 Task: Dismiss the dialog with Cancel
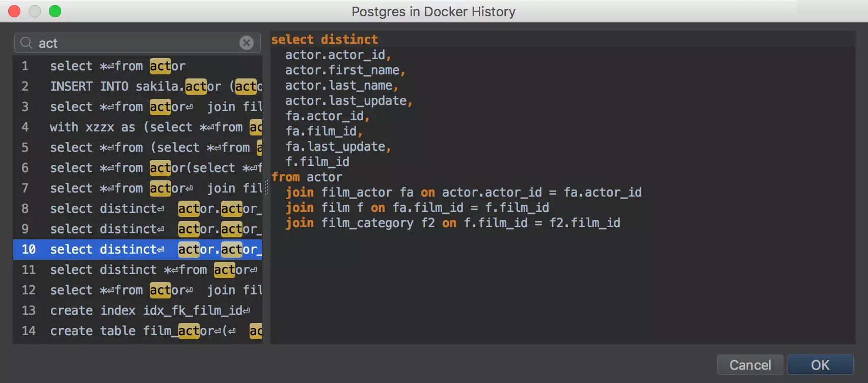coord(750,365)
